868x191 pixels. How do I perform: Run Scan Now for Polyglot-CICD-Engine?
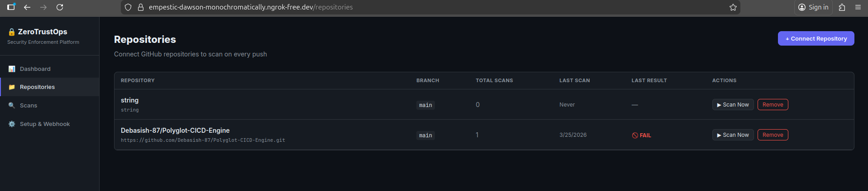point(733,135)
